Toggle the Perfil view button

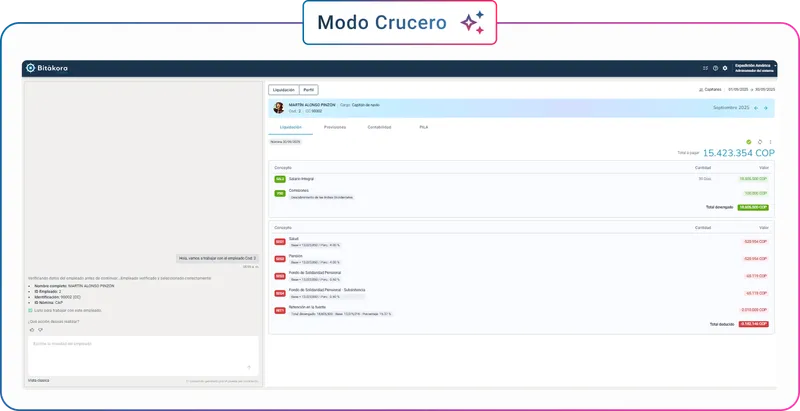309,90
